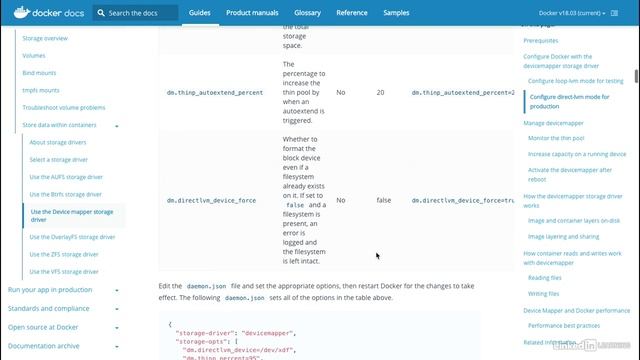Jump to Writing files section
This screenshot has height=360, width=640.
[x=544, y=294]
